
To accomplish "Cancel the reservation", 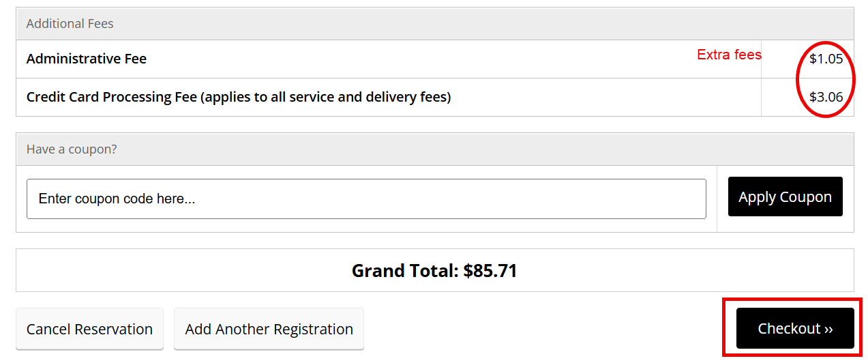I will 89,329.
